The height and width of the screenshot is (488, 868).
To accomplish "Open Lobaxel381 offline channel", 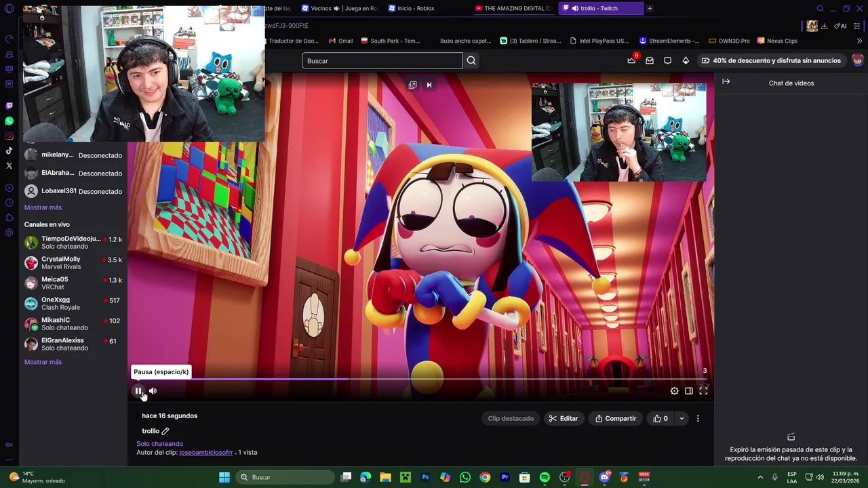I will pos(73,191).
